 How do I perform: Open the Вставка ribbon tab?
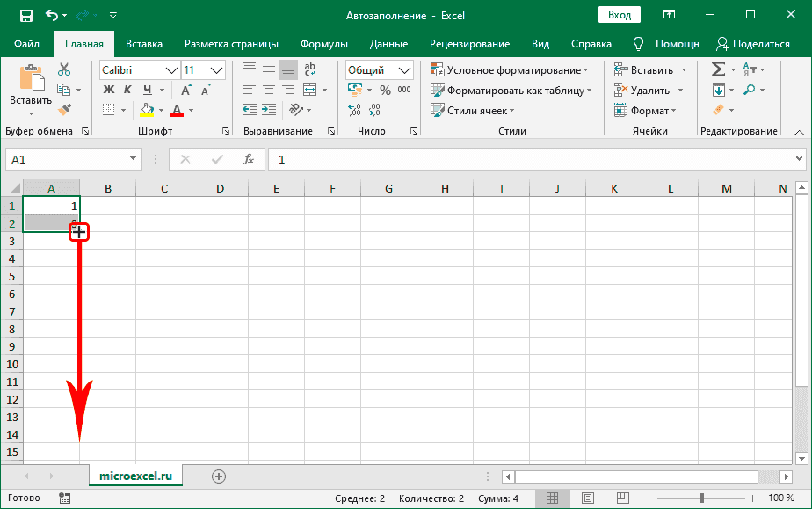tap(144, 44)
